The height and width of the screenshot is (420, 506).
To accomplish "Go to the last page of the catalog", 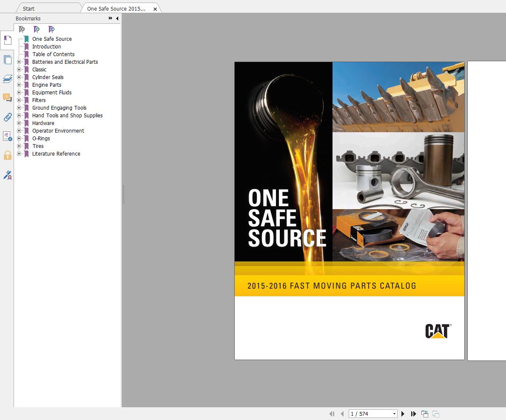I will coord(413,413).
